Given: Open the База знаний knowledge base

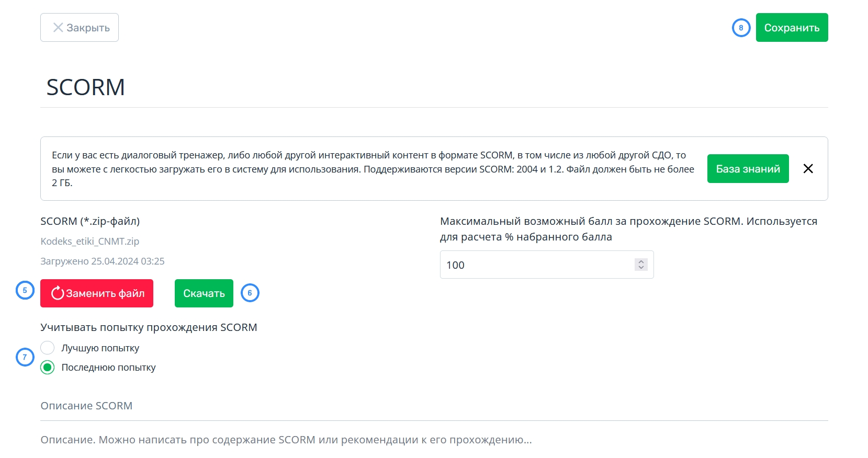Looking at the screenshot, I should [x=748, y=169].
